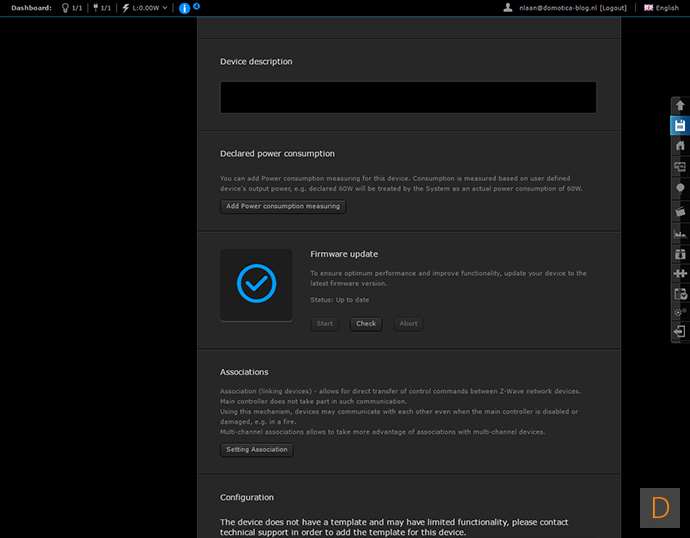Click the light bulb status icon in Dashboard bar
Image resolution: width=690 pixels, height=538 pixels.
[x=64, y=8]
